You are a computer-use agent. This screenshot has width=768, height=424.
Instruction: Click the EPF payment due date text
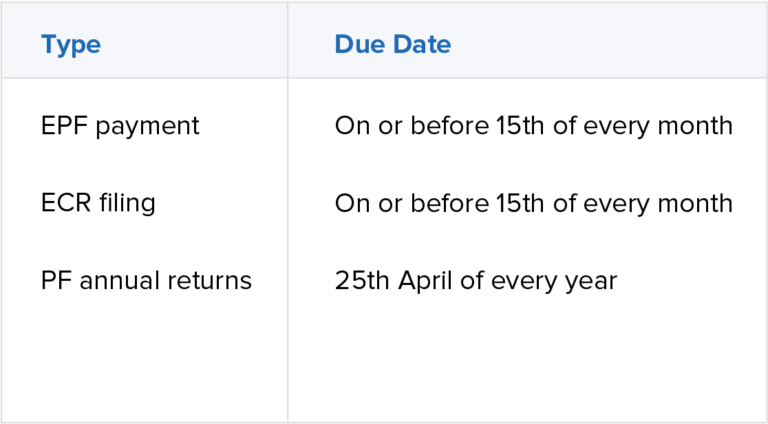tap(533, 126)
